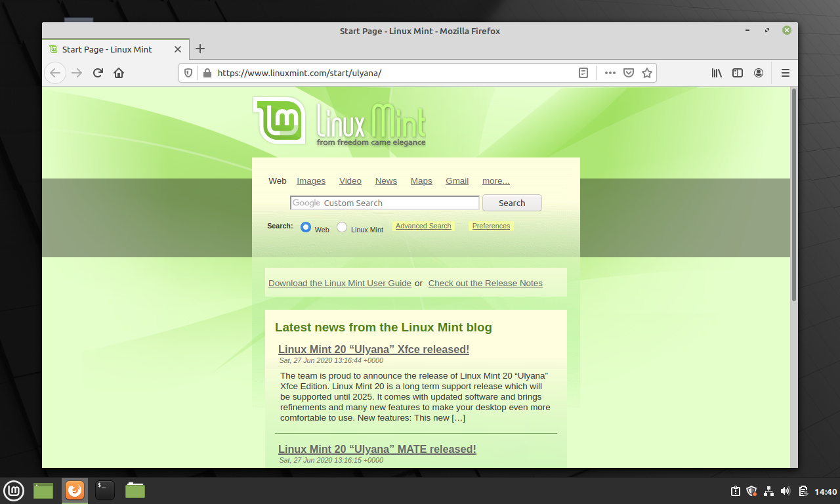Image resolution: width=840 pixels, height=504 pixels.
Task: Navigate to the browser home page
Action: (118, 73)
